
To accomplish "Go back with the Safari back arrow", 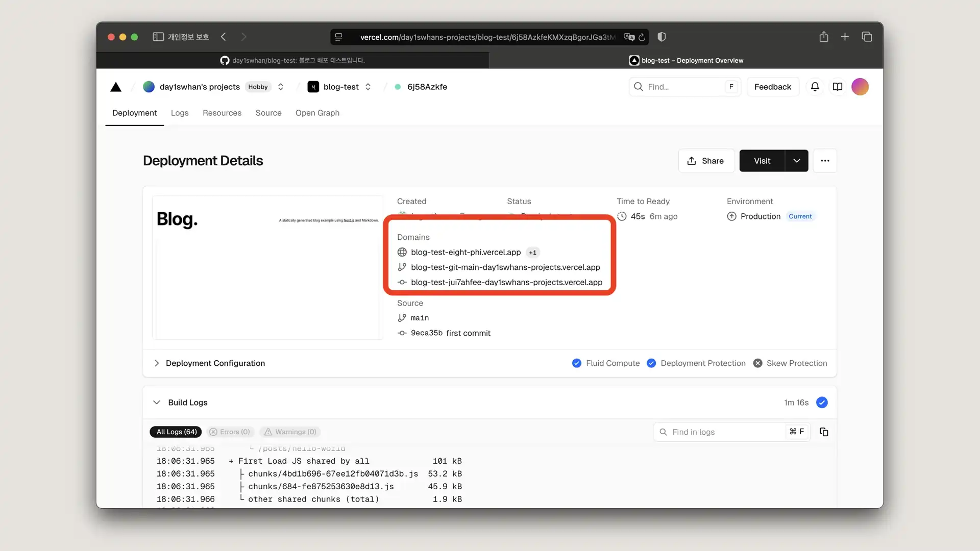I will (x=224, y=37).
